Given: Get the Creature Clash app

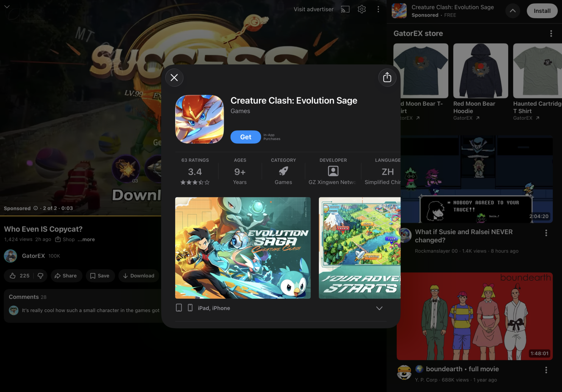Looking at the screenshot, I should [x=246, y=137].
